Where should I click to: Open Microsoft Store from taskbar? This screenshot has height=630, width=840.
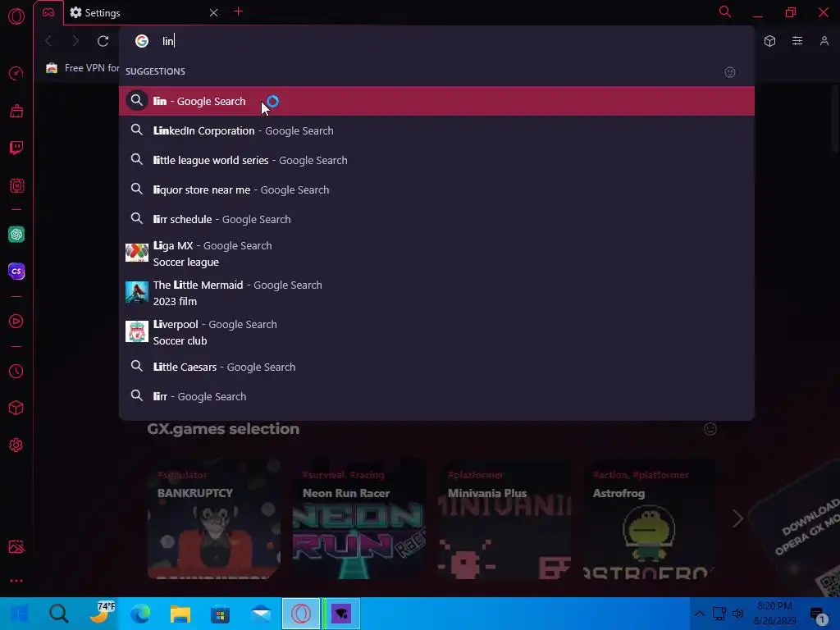point(220,614)
